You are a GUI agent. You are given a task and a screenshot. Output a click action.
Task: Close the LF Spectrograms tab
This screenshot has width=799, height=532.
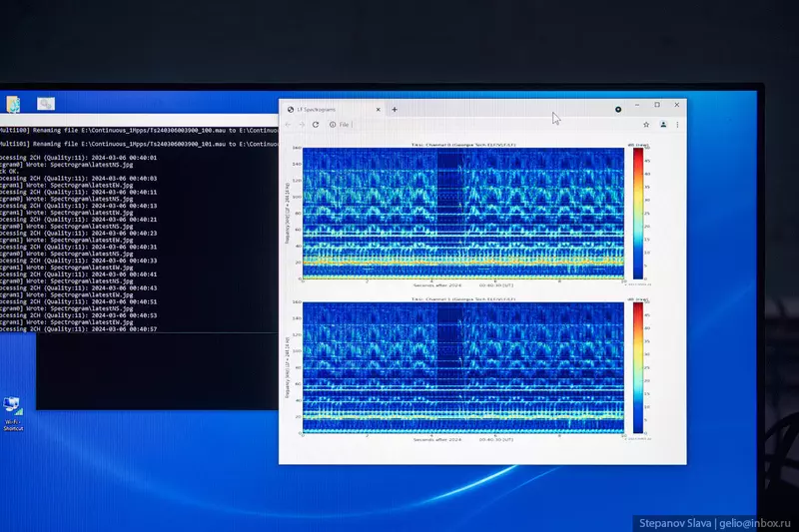tap(379, 109)
